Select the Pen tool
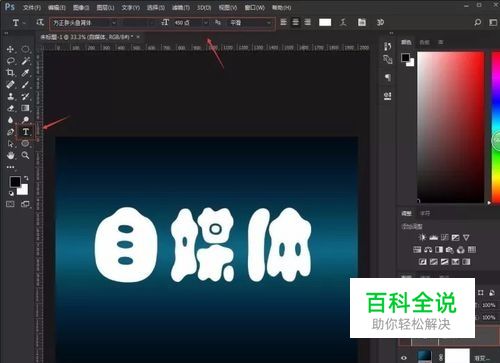500x363 pixels. pos(10,132)
